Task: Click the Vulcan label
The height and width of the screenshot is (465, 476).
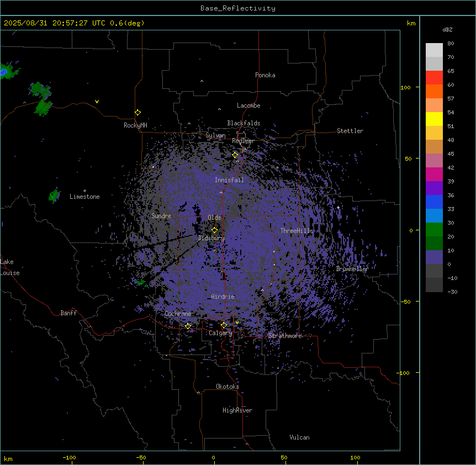Action: pos(300,437)
